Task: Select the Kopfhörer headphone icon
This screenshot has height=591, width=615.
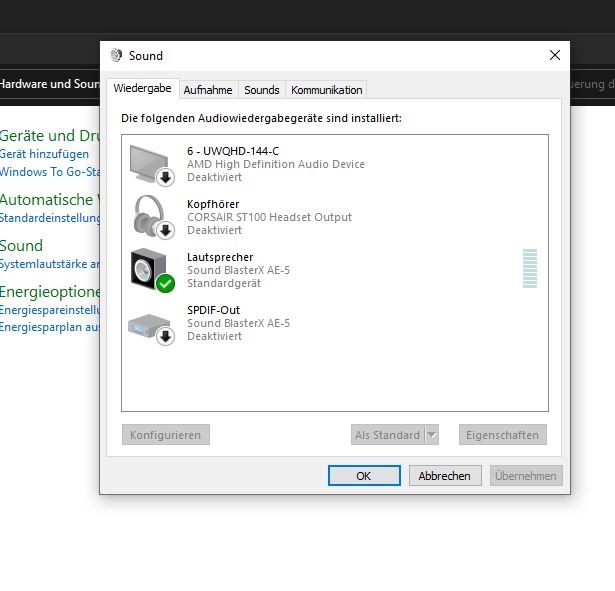Action: point(152,217)
